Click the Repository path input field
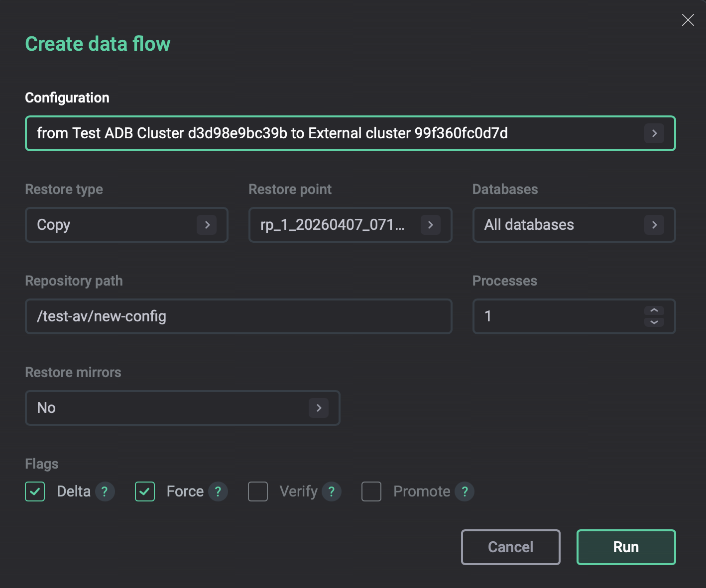 tap(239, 316)
